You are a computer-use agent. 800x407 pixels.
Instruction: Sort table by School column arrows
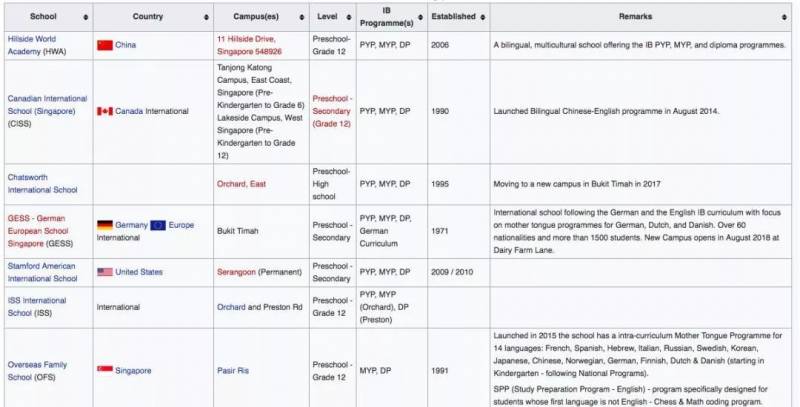85,18
